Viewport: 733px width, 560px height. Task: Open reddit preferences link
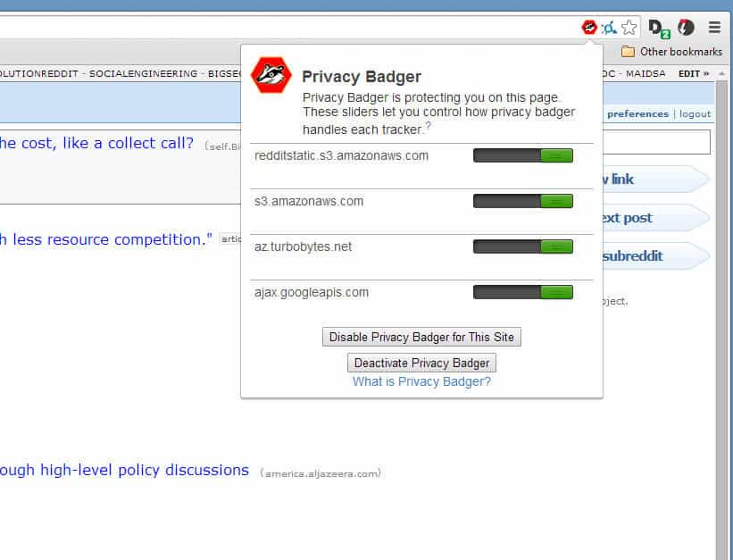[637, 114]
